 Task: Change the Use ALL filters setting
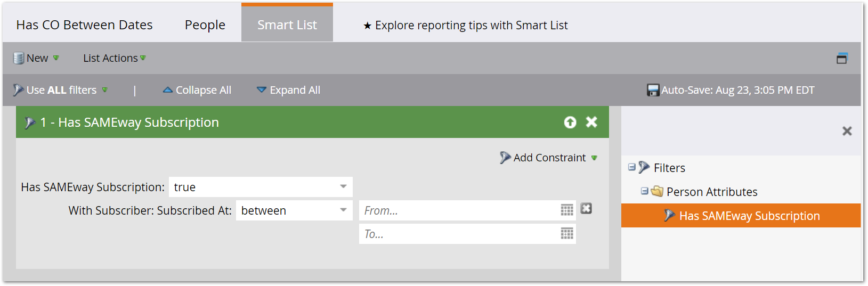[x=60, y=90]
